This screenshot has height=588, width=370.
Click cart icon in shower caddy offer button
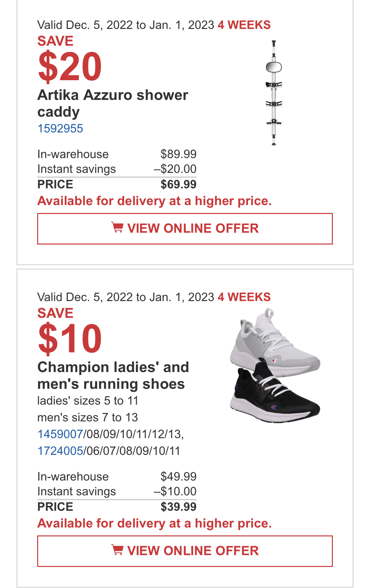[117, 227]
